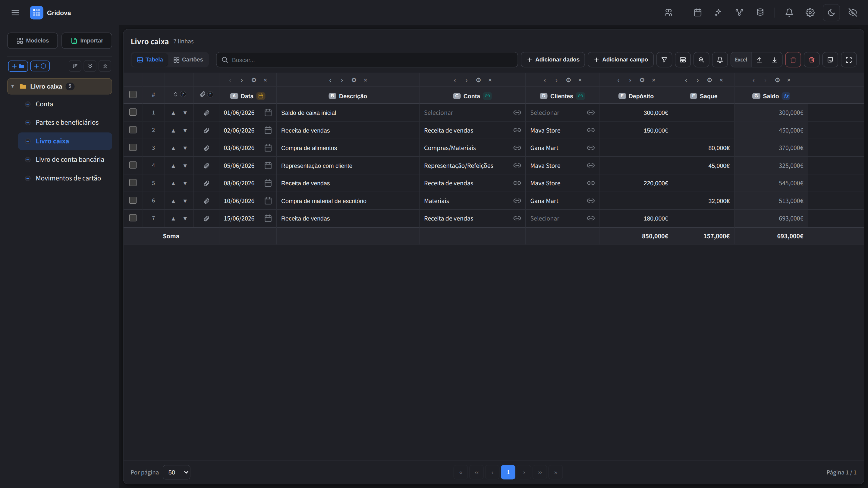868x488 pixels.
Task: Toggle dark mode moon icon
Action: (x=831, y=13)
